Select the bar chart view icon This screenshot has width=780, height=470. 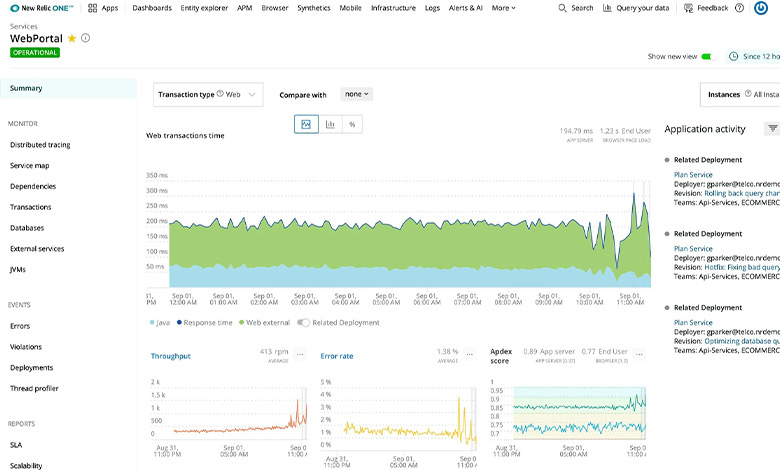pos(330,124)
